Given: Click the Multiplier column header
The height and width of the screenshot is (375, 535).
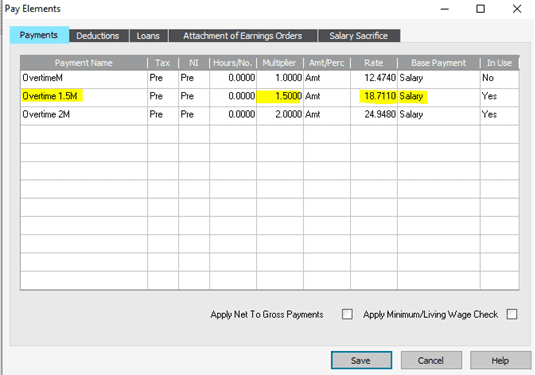Looking at the screenshot, I should (x=280, y=63).
